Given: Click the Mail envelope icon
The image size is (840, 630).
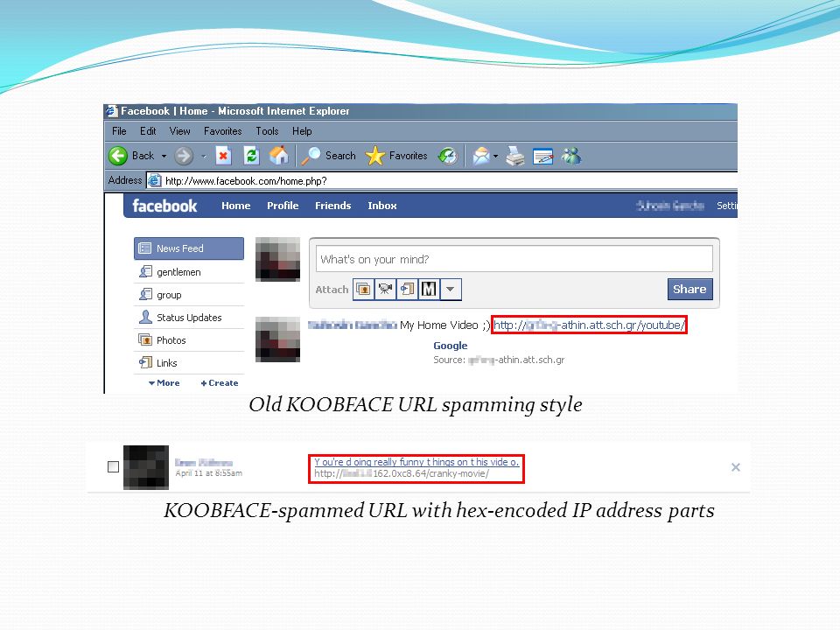Looking at the screenshot, I should pos(480,156).
